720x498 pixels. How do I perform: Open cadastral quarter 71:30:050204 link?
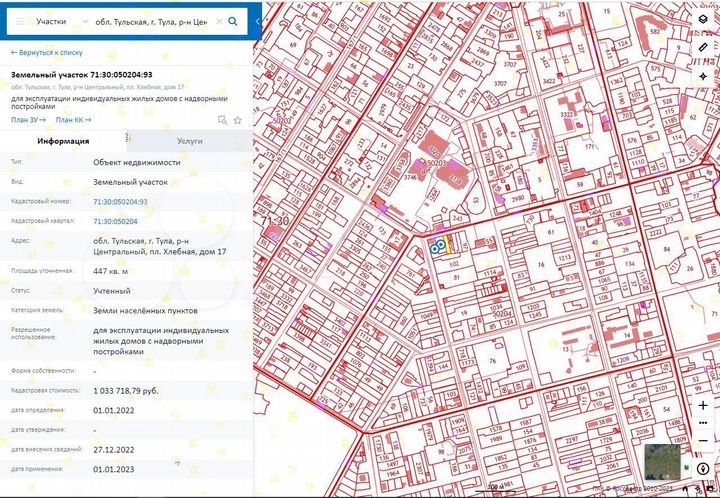pos(115,221)
